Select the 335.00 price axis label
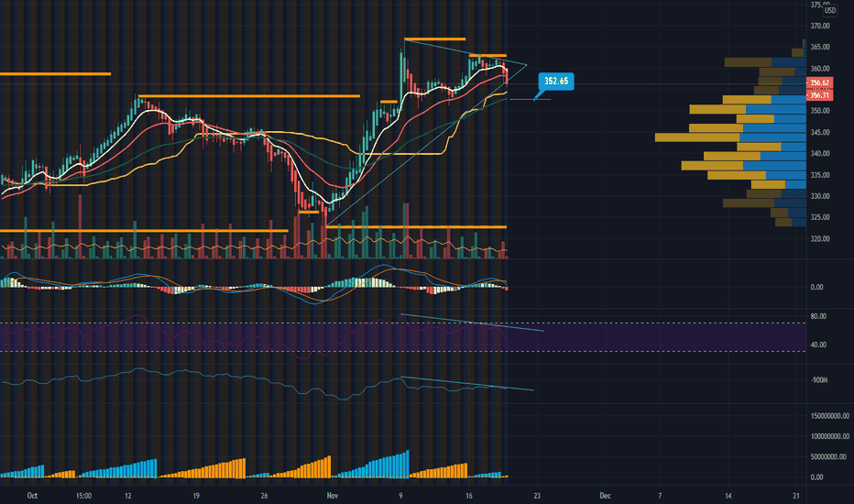Viewport: 854px width, 504px height. pyautogui.click(x=820, y=175)
